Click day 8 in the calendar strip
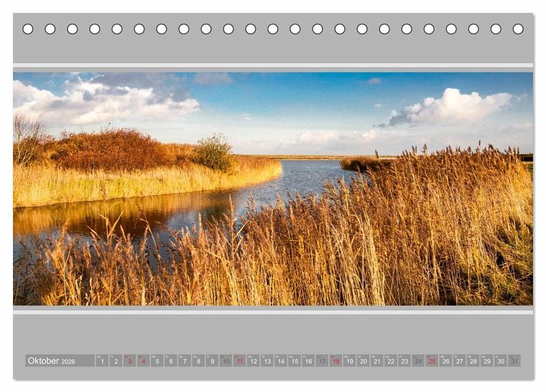Viewport: 546px width, 392px height. click(x=199, y=361)
